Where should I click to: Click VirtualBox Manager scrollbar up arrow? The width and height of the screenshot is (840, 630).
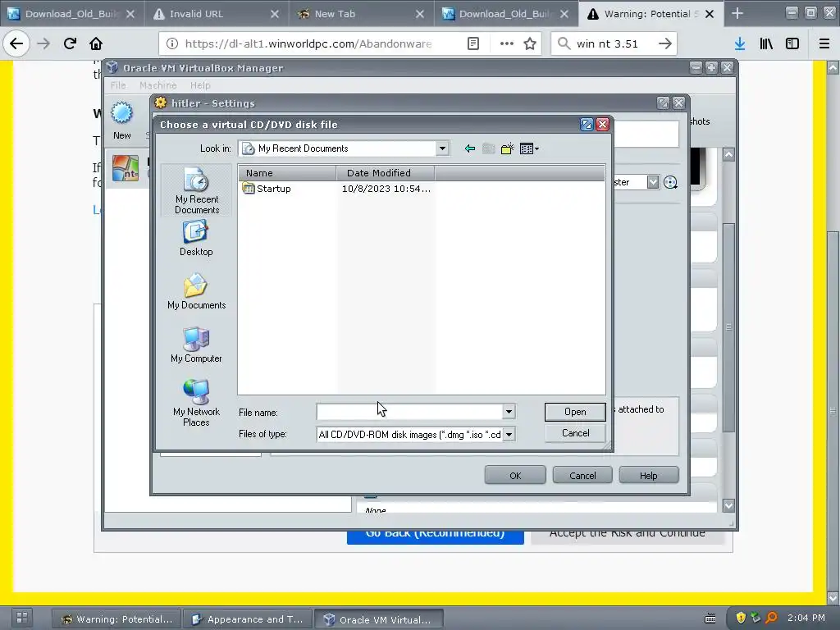pyautogui.click(x=728, y=155)
